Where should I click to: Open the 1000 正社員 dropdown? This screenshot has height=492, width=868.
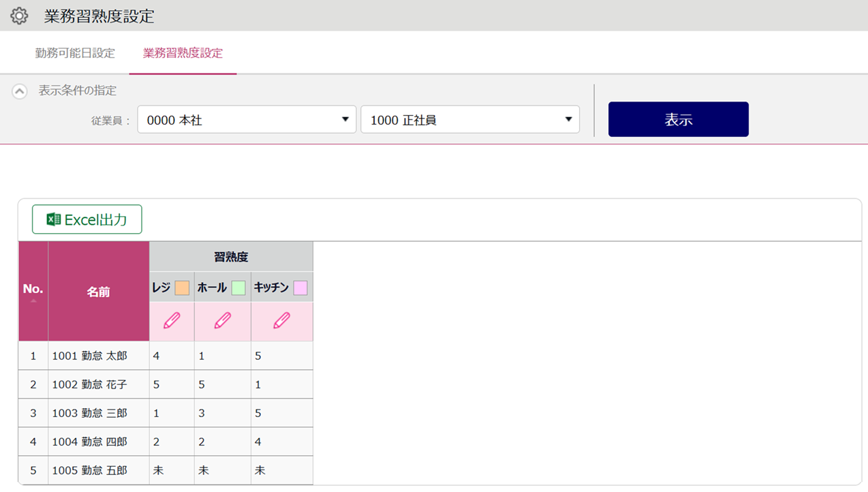tap(470, 120)
